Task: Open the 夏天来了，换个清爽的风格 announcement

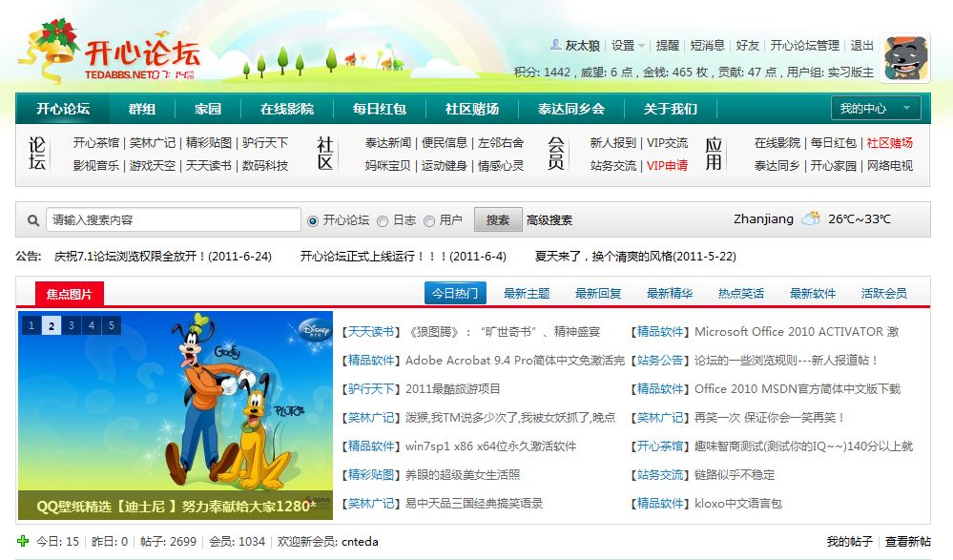Action: point(635,256)
